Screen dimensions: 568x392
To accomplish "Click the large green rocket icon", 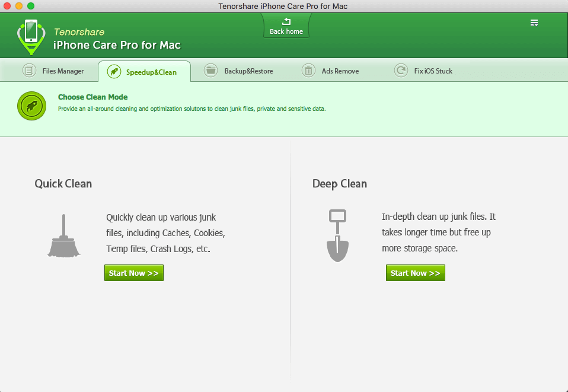I will [x=32, y=106].
